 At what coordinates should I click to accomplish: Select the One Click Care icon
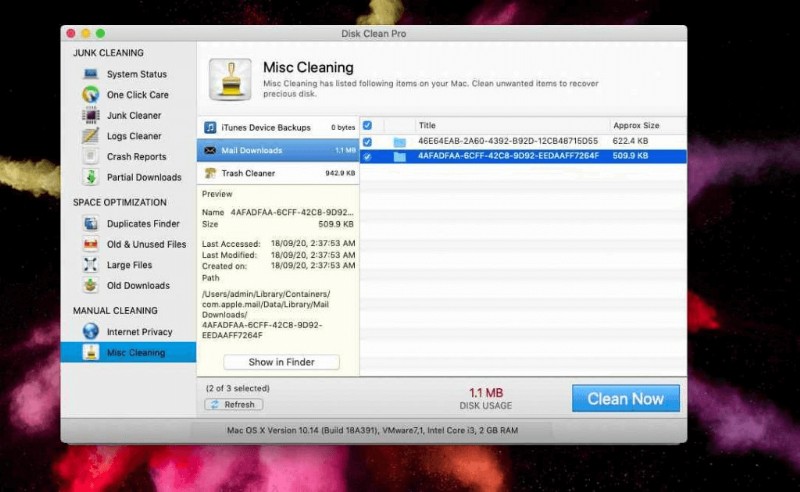(x=91, y=94)
